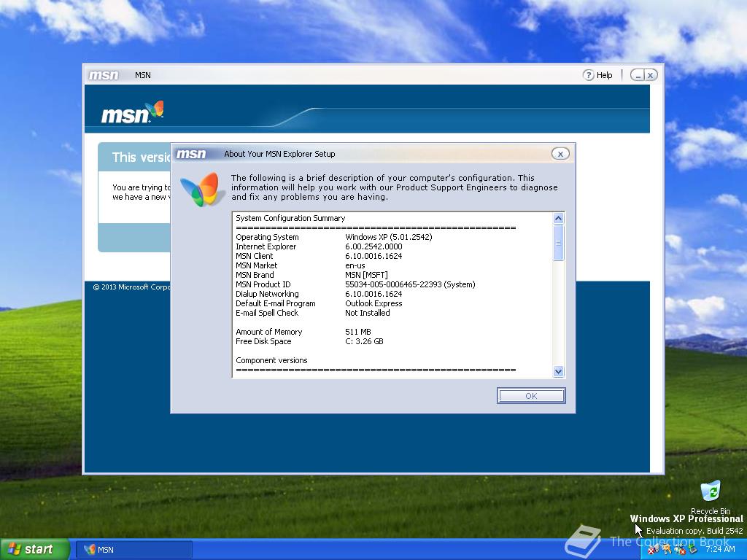Select the MSN Product ID label
Image resolution: width=747 pixels, height=560 pixels.
tap(263, 285)
